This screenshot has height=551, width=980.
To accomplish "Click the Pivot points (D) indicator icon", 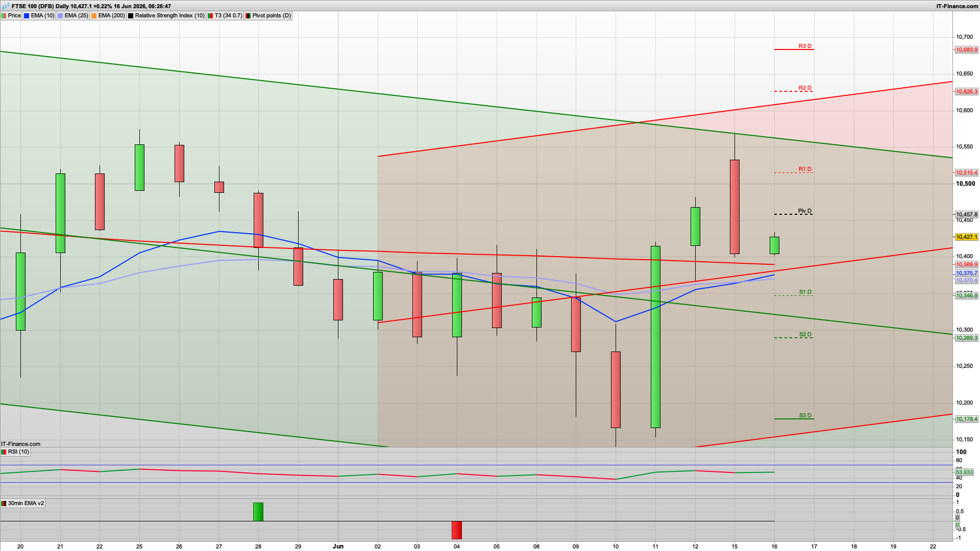I will [248, 16].
